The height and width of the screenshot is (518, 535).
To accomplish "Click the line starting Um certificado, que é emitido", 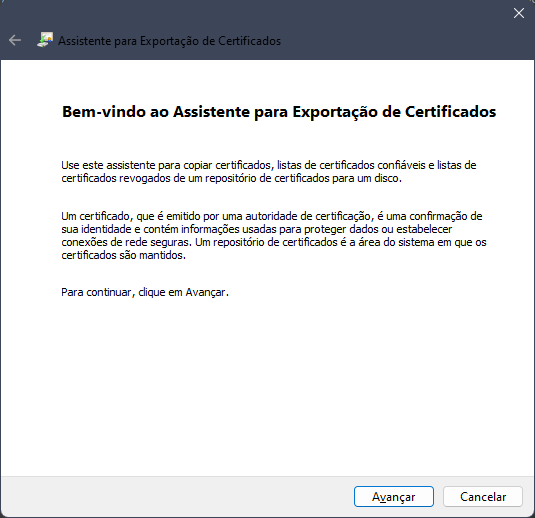I will click(x=272, y=216).
